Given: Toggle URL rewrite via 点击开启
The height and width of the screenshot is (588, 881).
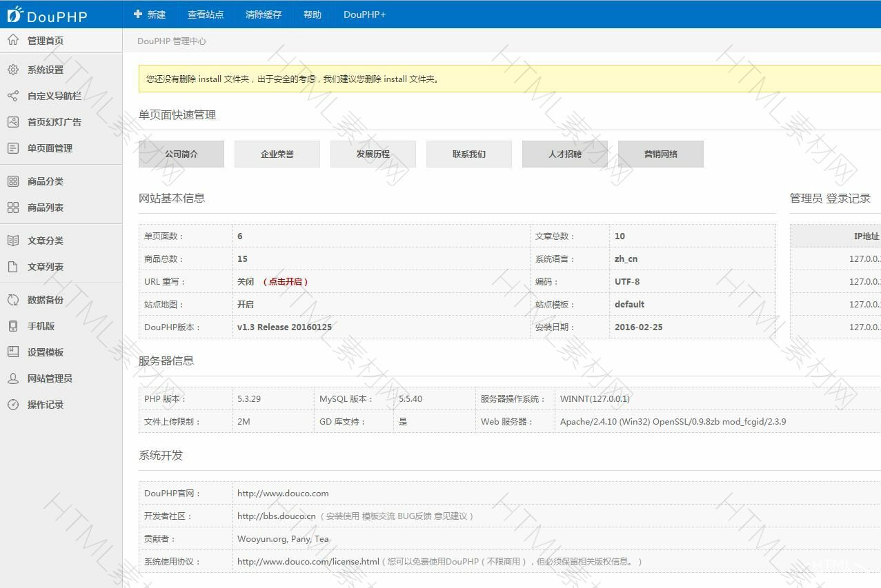Looking at the screenshot, I should tap(286, 282).
